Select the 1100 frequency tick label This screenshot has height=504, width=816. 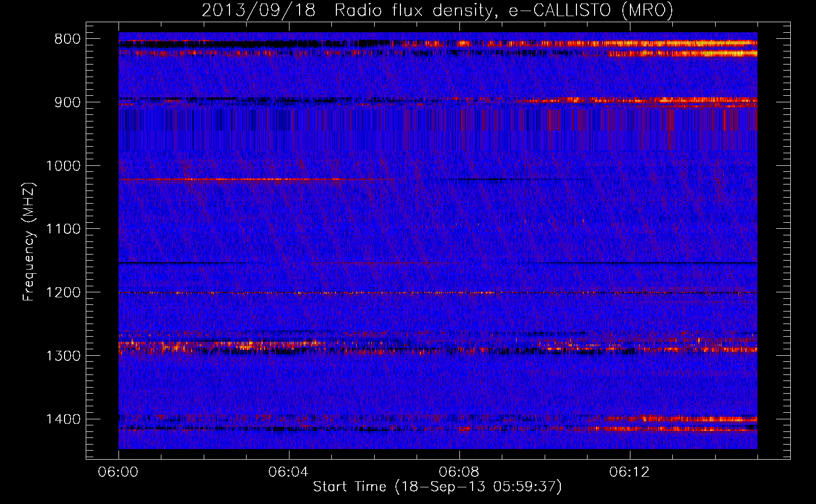(63, 229)
